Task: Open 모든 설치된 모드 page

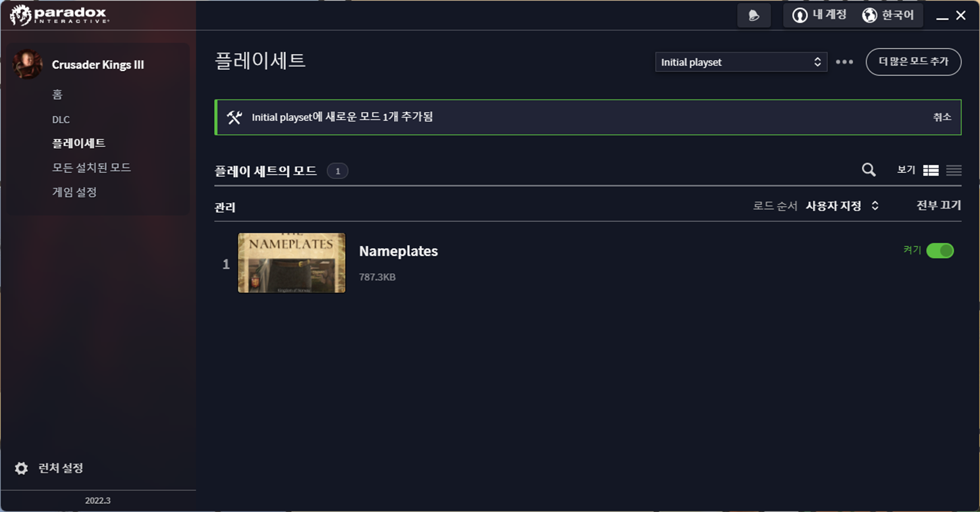Action: pyautogui.click(x=92, y=168)
